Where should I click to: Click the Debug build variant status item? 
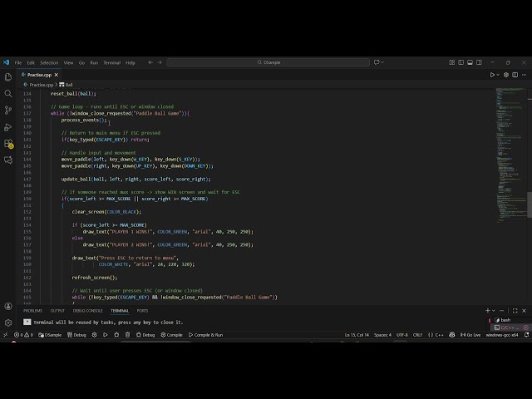(x=76, y=335)
